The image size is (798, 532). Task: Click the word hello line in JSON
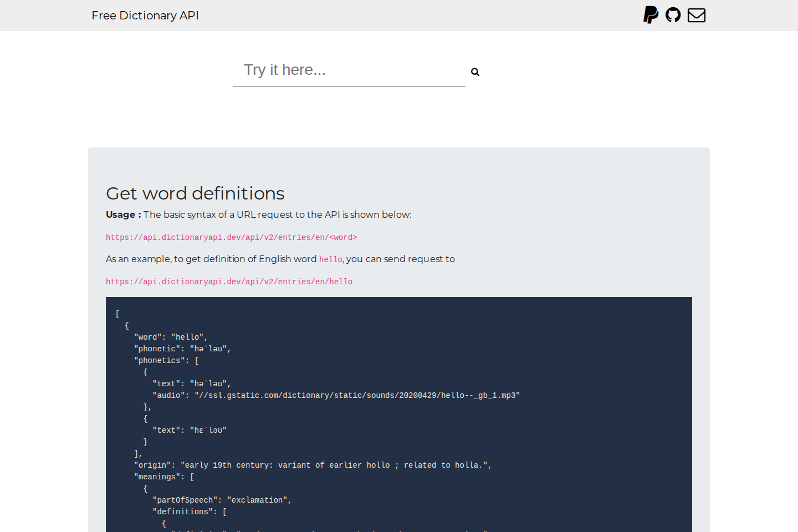pyautogui.click(x=170, y=337)
